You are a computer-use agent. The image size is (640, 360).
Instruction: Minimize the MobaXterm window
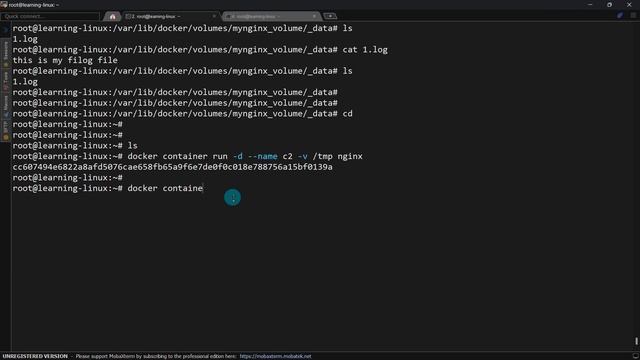(590, 4)
